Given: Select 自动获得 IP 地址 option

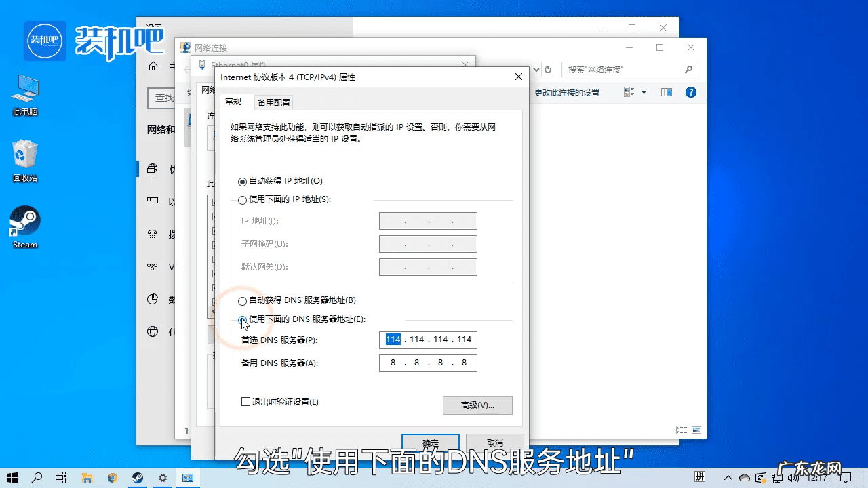Looking at the screenshot, I should point(242,181).
